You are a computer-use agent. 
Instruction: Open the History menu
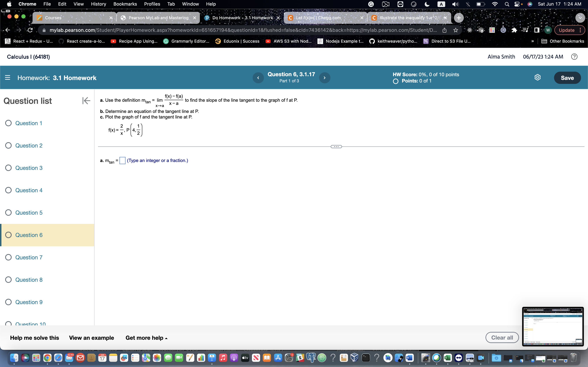[99, 4]
